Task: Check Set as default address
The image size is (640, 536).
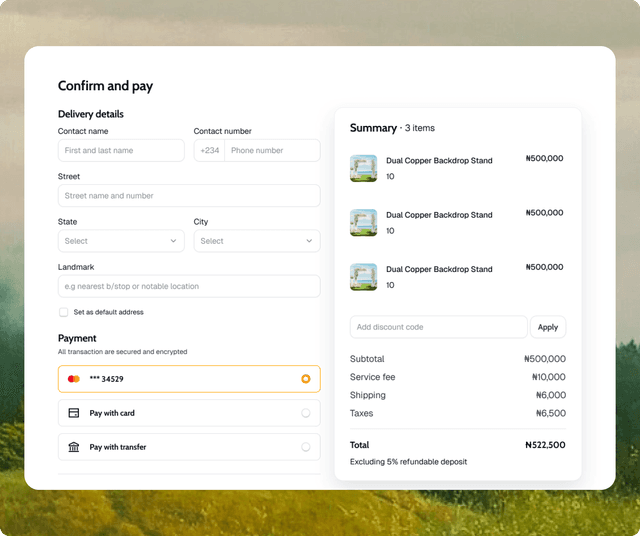Action: click(x=64, y=312)
